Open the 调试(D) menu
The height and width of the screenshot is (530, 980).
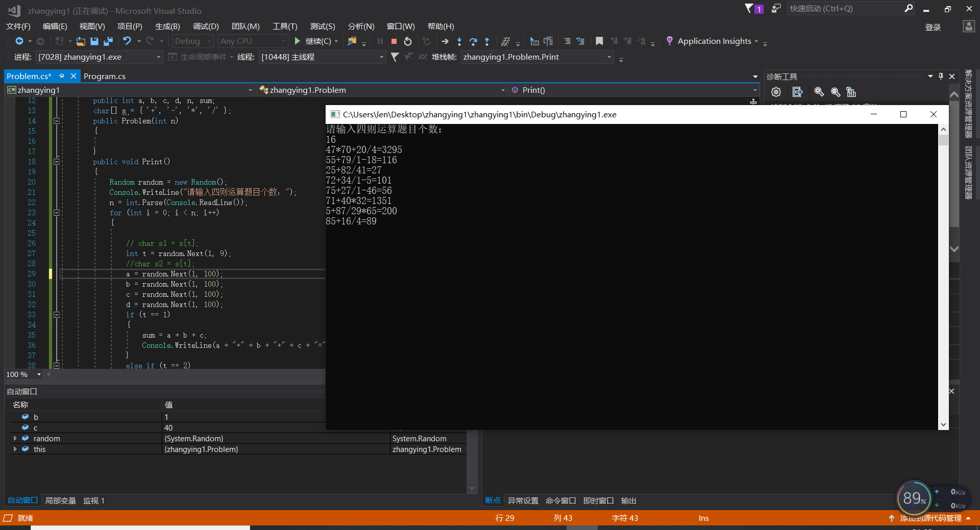206,27
